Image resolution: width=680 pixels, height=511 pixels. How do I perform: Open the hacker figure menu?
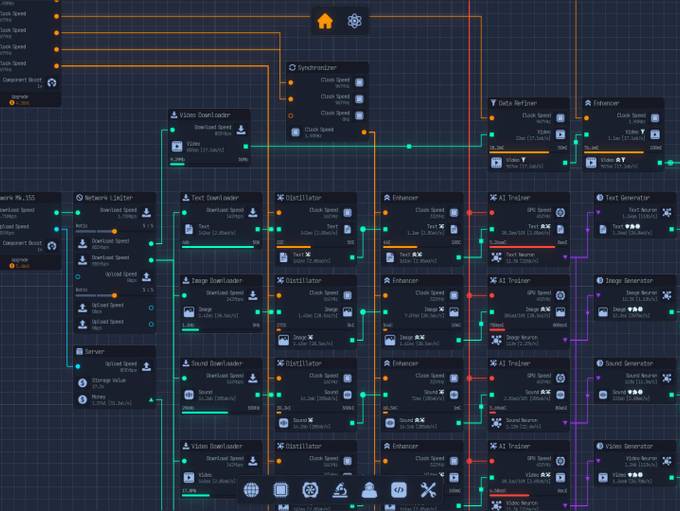click(369, 490)
